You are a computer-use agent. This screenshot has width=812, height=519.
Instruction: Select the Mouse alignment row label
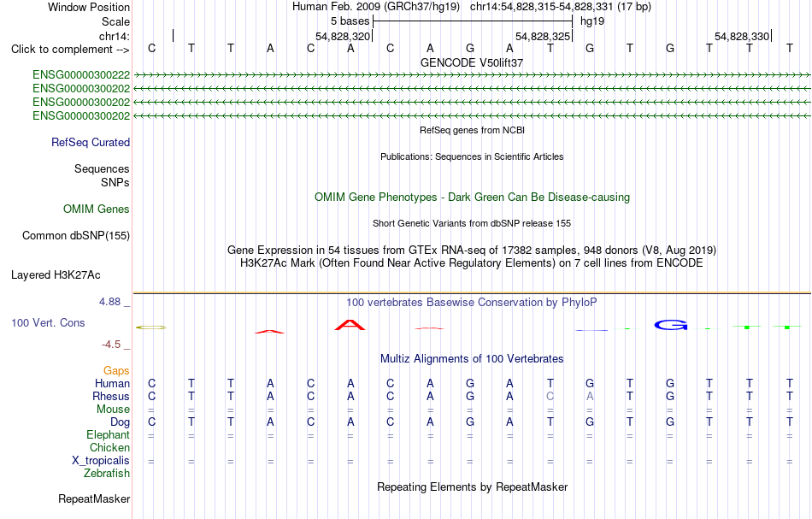[x=114, y=410]
